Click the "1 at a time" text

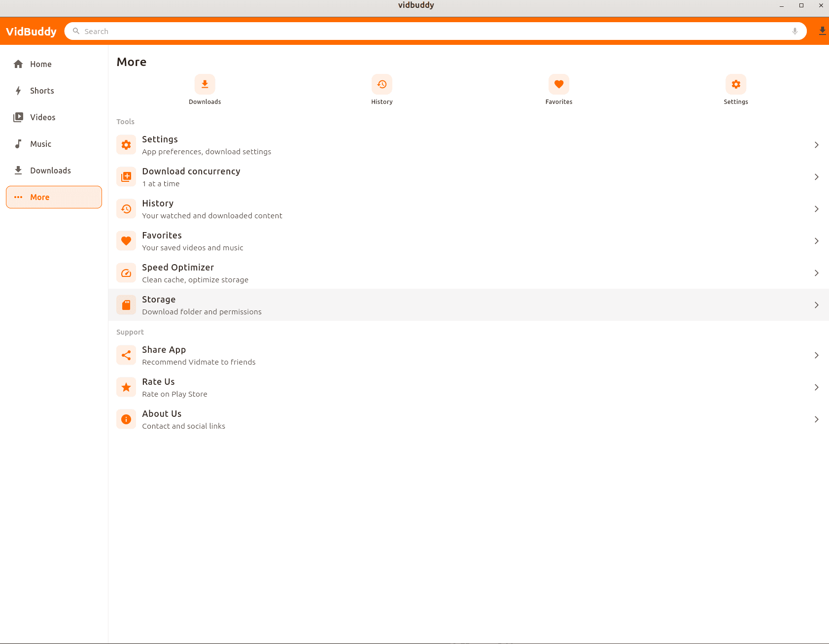(x=161, y=184)
